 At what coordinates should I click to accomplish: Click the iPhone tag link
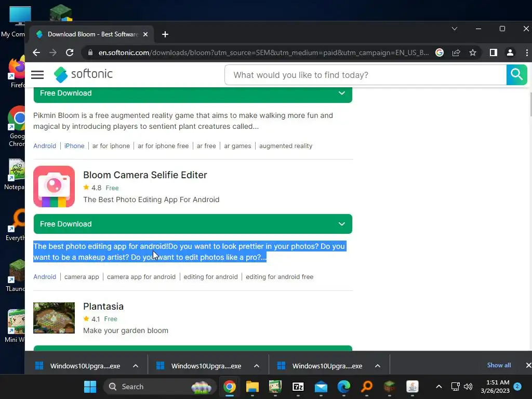point(74,146)
